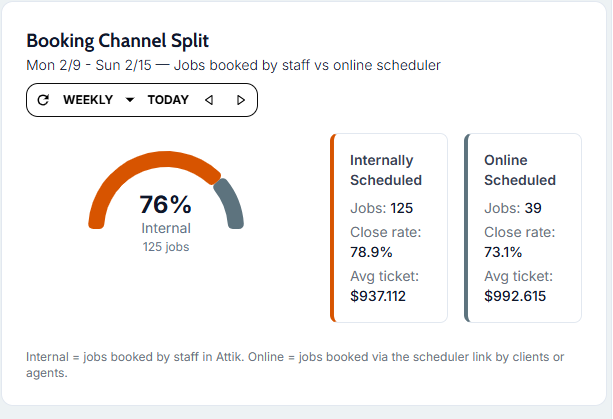Click the 125 jobs label under the gauge
The height and width of the screenshot is (419, 613).
pos(165,246)
